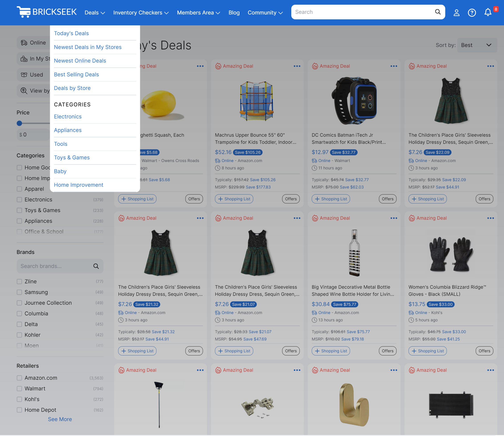Click inside the top search input field

pos(353,12)
